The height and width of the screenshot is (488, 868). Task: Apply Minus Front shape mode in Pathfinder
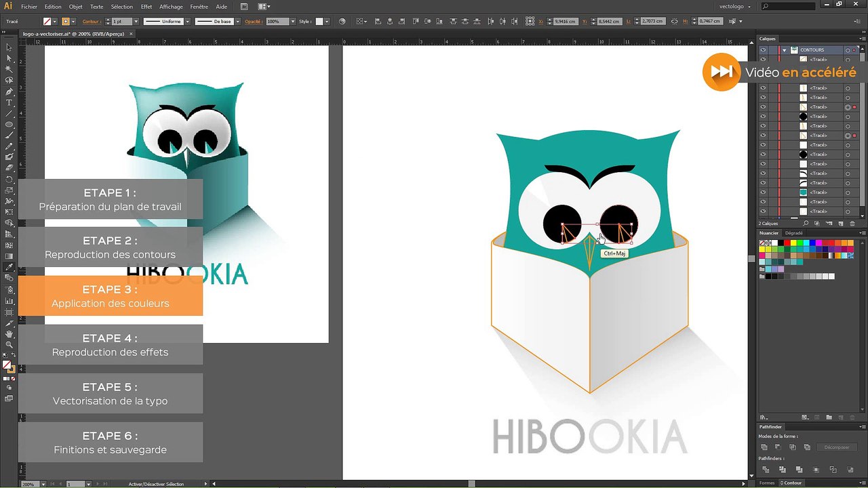tap(778, 447)
